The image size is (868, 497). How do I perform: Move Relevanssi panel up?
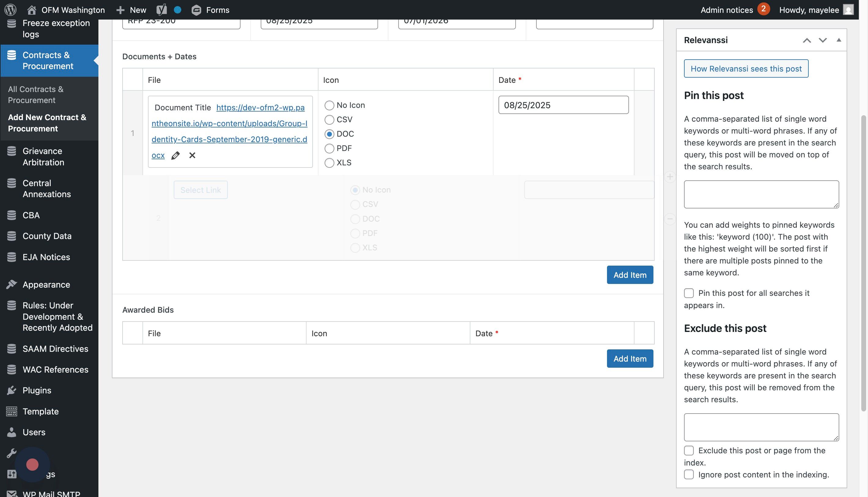click(x=807, y=40)
